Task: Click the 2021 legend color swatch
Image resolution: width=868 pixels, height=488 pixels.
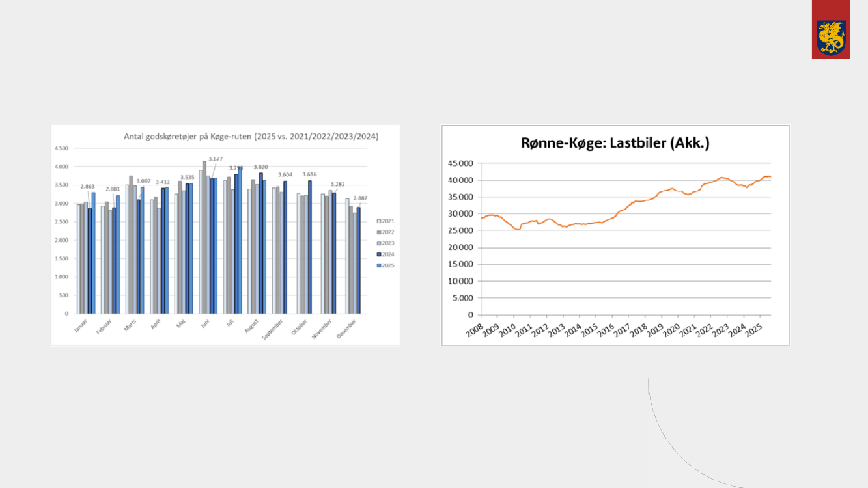Action: click(380, 221)
